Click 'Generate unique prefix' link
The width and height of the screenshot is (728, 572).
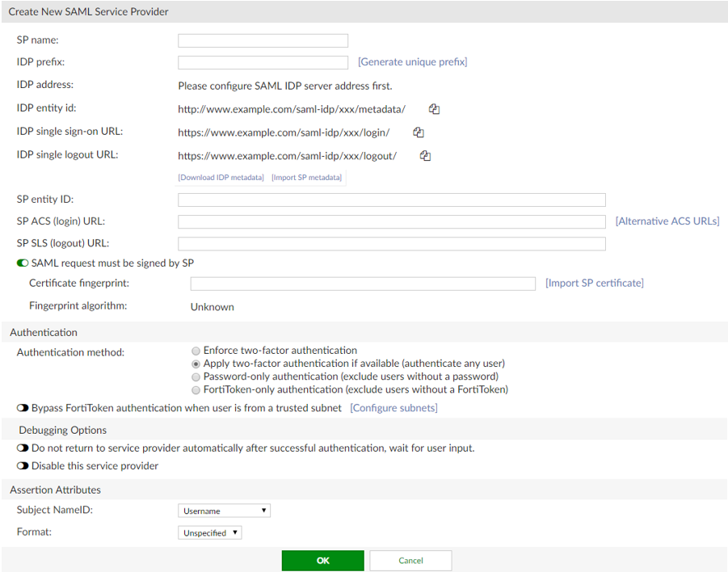[x=412, y=61]
